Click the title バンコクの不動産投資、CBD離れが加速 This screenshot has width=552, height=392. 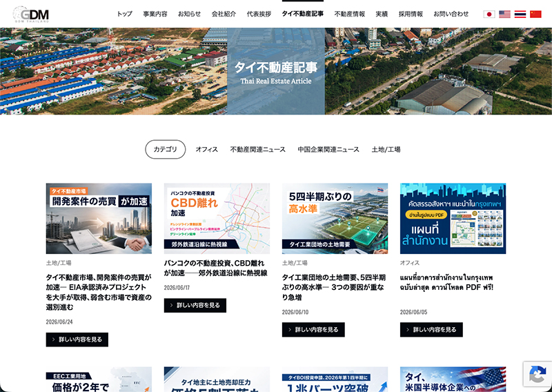pos(215,268)
